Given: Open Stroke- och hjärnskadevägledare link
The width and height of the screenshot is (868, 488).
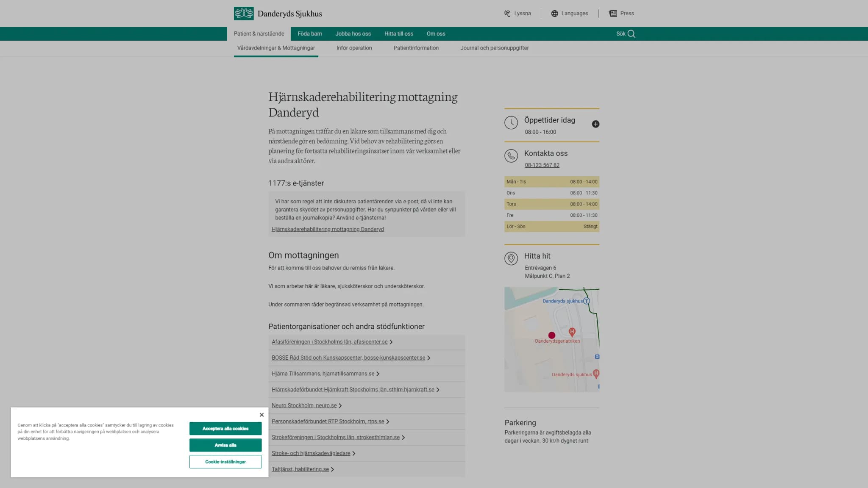Looking at the screenshot, I should coord(311,453).
